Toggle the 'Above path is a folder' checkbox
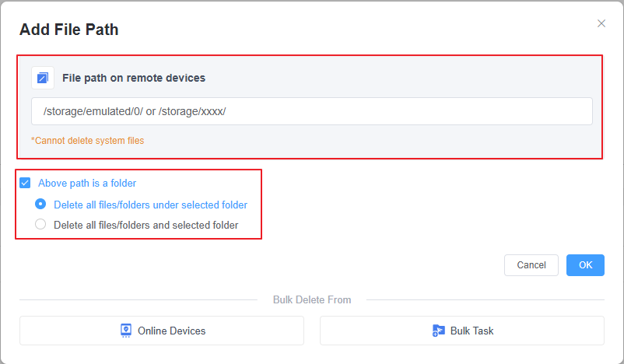The width and height of the screenshot is (624, 364). point(25,184)
